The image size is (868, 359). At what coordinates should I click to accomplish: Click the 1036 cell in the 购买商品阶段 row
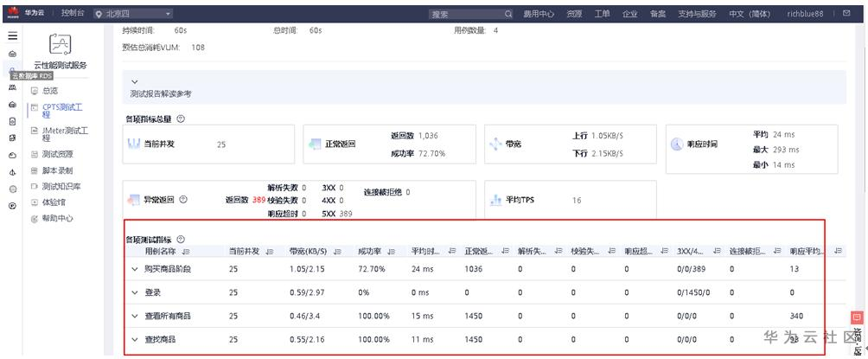[x=474, y=269]
